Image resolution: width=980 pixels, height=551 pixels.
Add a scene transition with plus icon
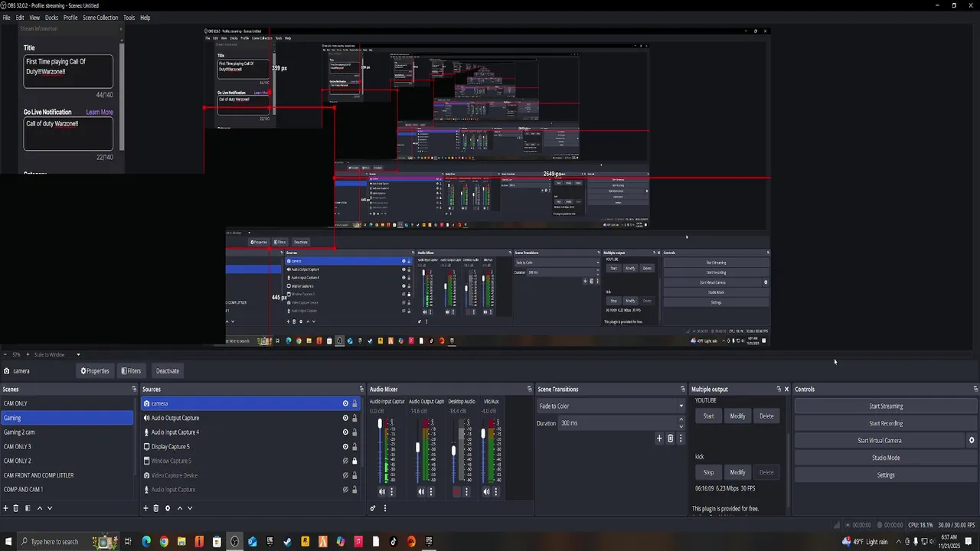click(x=659, y=439)
